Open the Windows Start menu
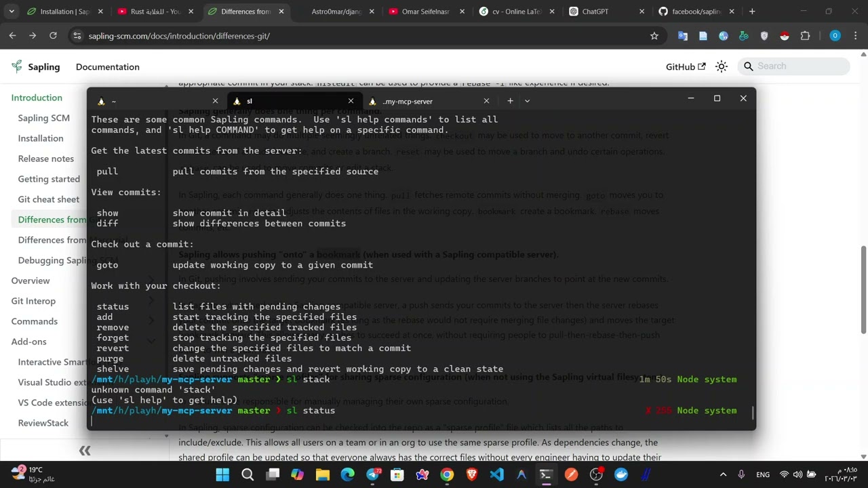 [x=223, y=474]
